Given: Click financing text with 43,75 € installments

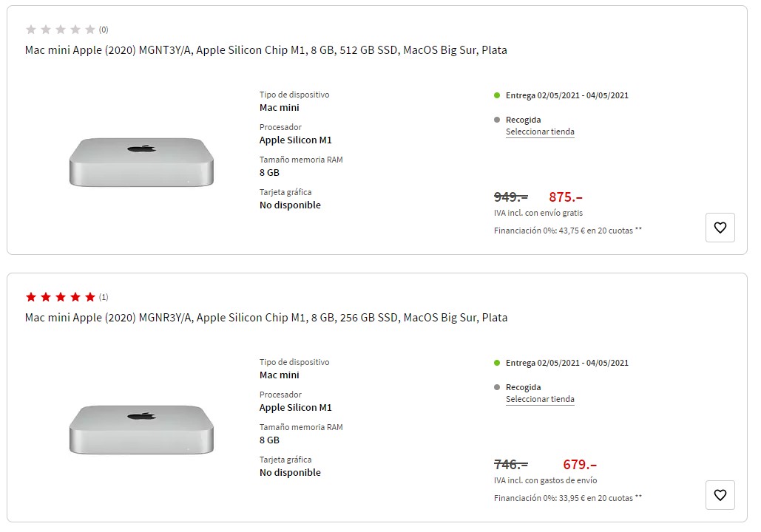Looking at the screenshot, I should (x=567, y=231).
